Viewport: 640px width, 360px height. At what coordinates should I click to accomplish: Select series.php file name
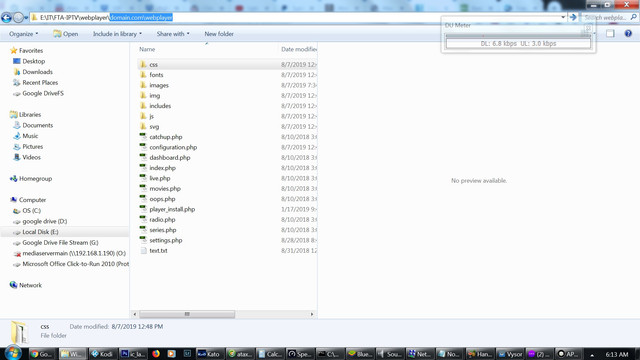coord(162,230)
